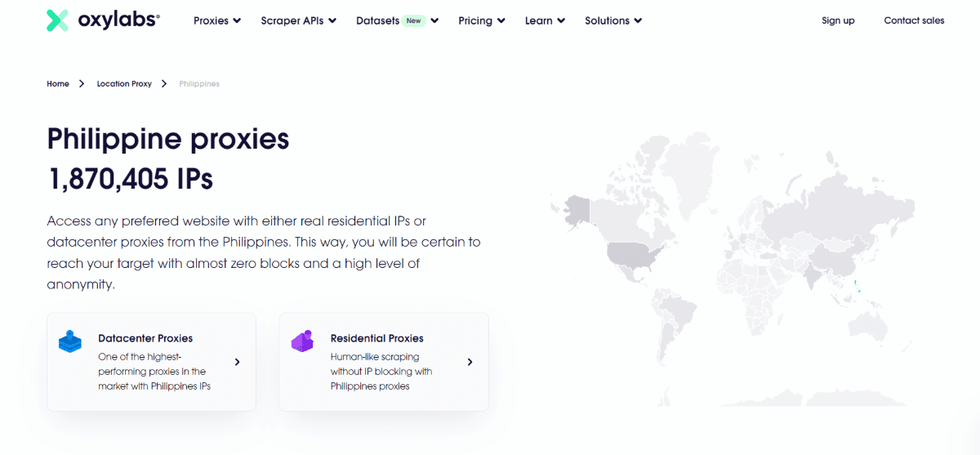This screenshot has width=980, height=455.
Task: Click the Datacenter Proxies blue server icon
Action: 70,341
